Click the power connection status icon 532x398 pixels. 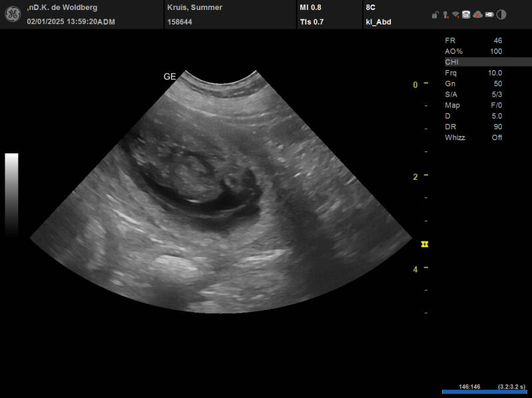[x=489, y=15]
